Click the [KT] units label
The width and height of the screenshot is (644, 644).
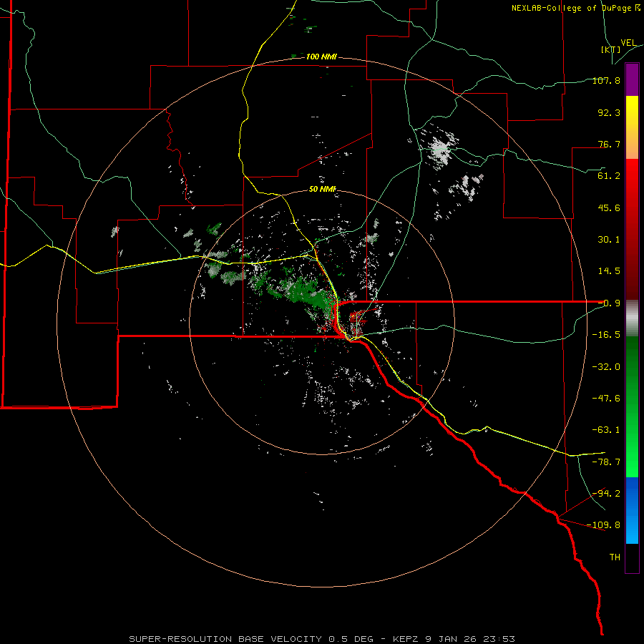611,49
